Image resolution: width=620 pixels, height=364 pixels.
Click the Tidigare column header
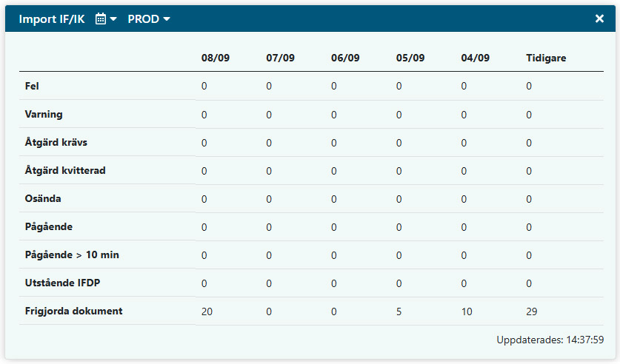(546, 58)
